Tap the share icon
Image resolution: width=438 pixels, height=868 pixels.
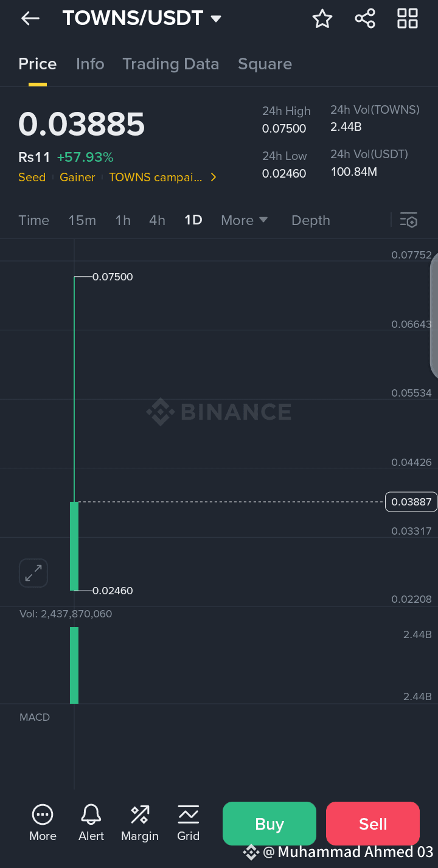(x=365, y=18)
